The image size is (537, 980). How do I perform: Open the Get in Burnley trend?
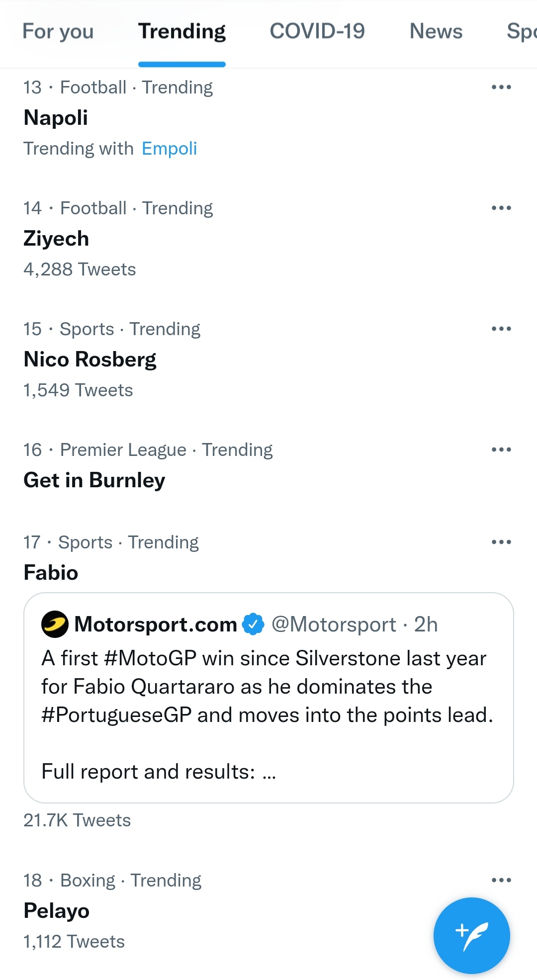[x=94, y=480]
